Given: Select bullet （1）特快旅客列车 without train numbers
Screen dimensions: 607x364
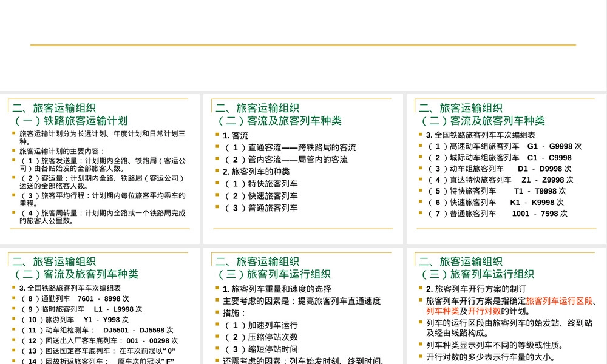Looking at the screenshot, I should click(x=261, y=184).
